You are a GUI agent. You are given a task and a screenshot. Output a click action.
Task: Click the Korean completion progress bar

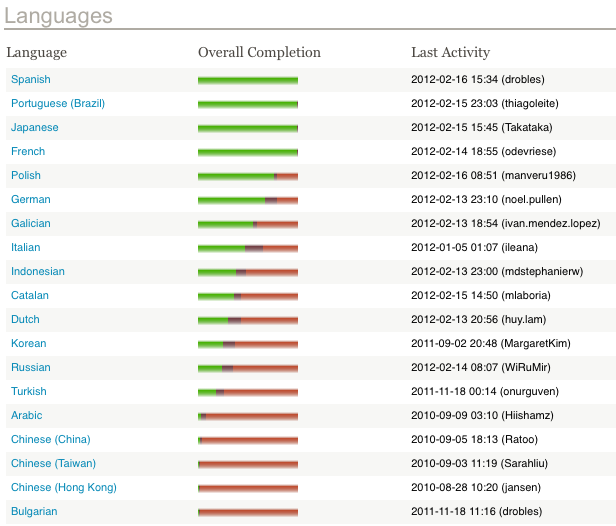point(248,345)
